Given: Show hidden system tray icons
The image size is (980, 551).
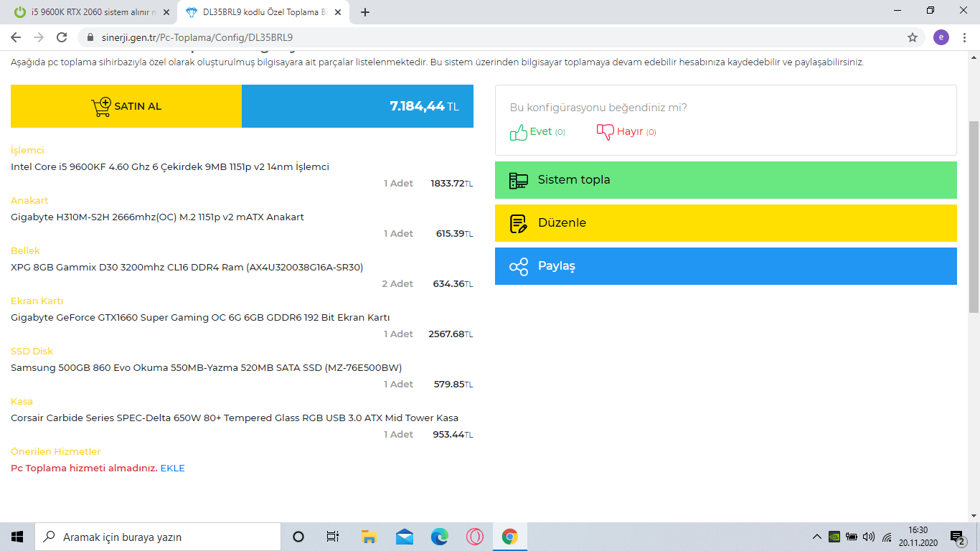Looking at the screenshot, I should click(816, 537).
